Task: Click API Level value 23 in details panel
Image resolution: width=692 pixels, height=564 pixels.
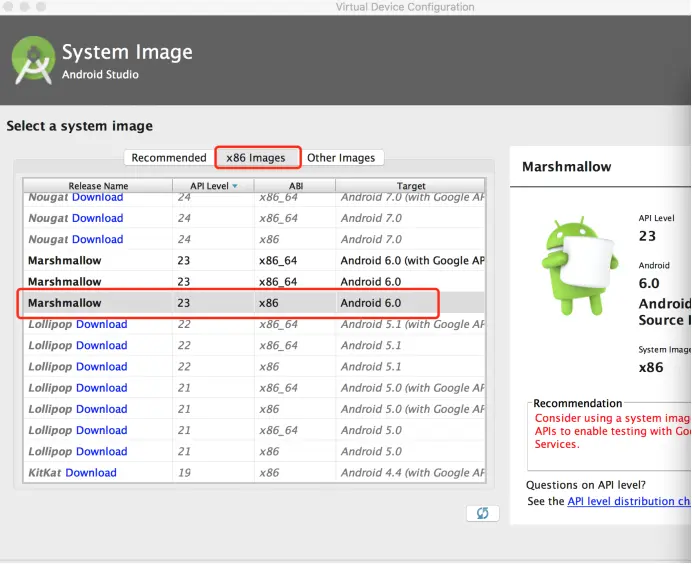Action: coord(647,236)
